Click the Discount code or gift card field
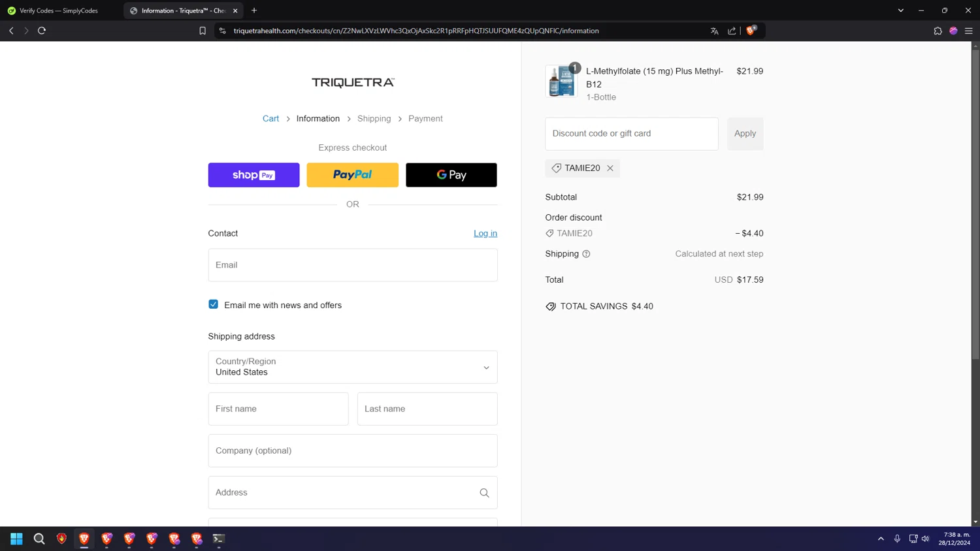 [632, 134]
